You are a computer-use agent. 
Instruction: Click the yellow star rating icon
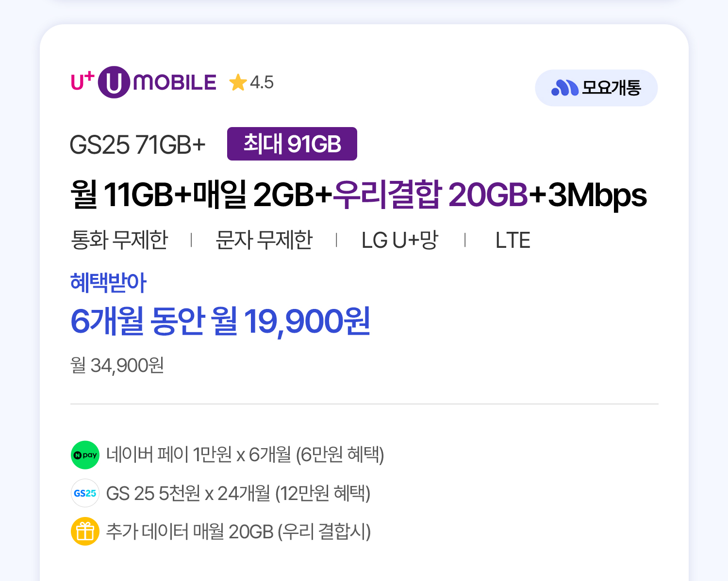tap(238, 82)
